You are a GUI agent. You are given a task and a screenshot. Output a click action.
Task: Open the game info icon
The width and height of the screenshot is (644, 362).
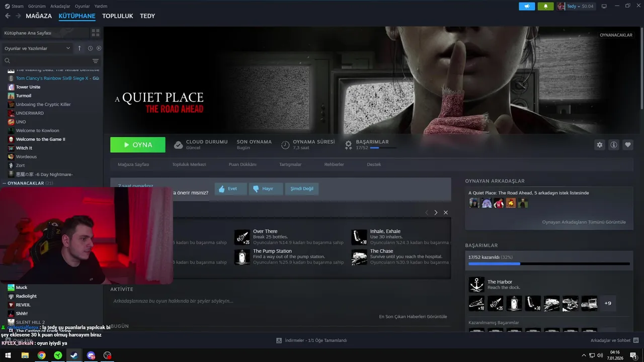coord(613,145)
